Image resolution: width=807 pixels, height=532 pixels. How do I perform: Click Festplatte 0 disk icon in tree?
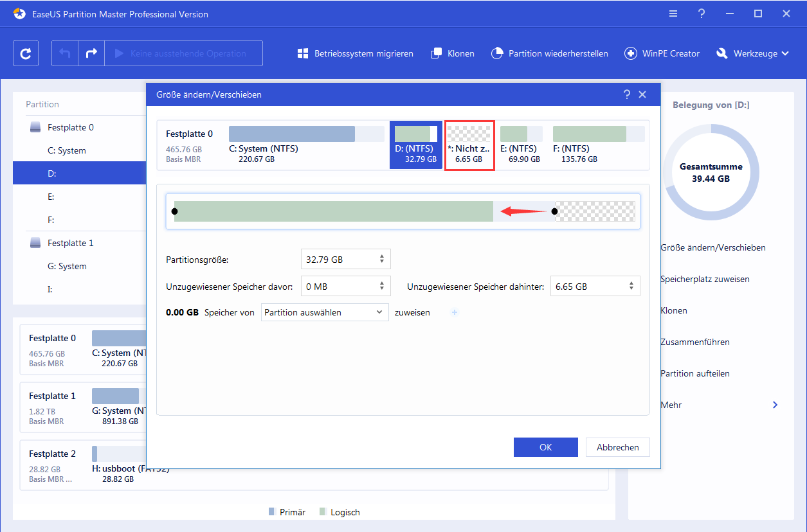(x=35, y=127)
